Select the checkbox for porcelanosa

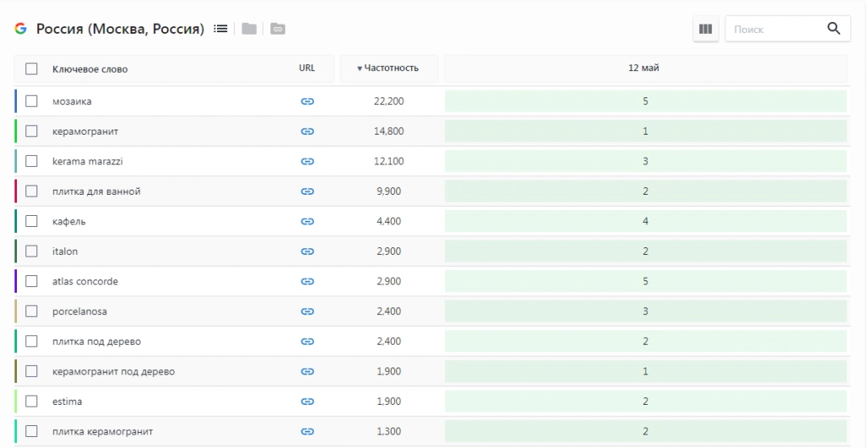pos(31,312)
